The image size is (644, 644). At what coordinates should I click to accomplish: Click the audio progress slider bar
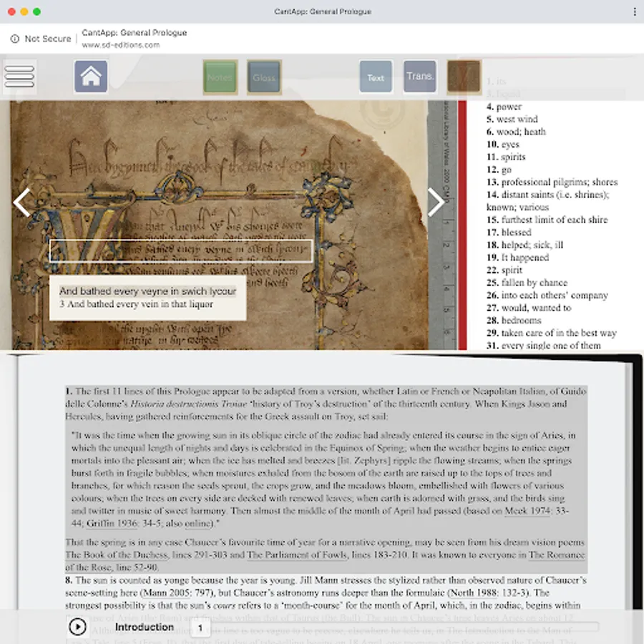pos(404,627)
